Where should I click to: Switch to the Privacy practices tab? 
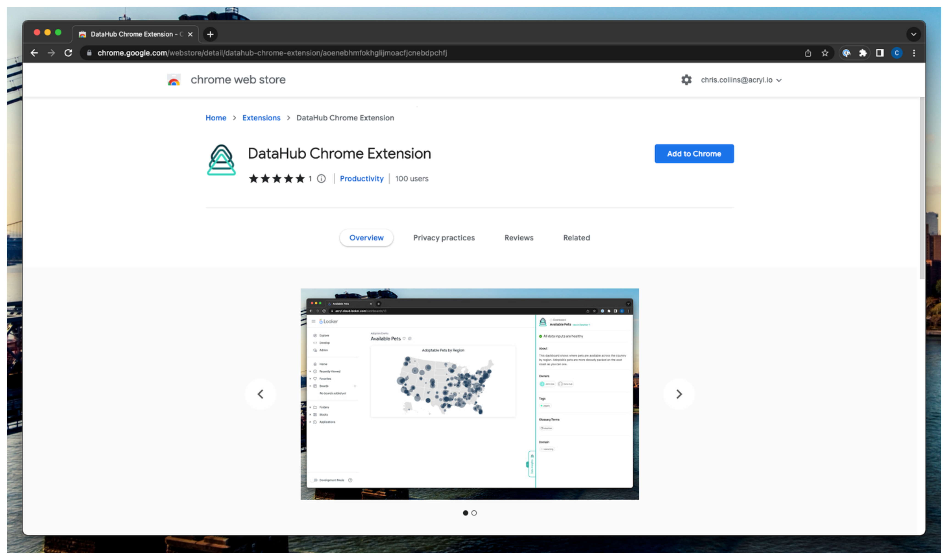pos(444,238)
